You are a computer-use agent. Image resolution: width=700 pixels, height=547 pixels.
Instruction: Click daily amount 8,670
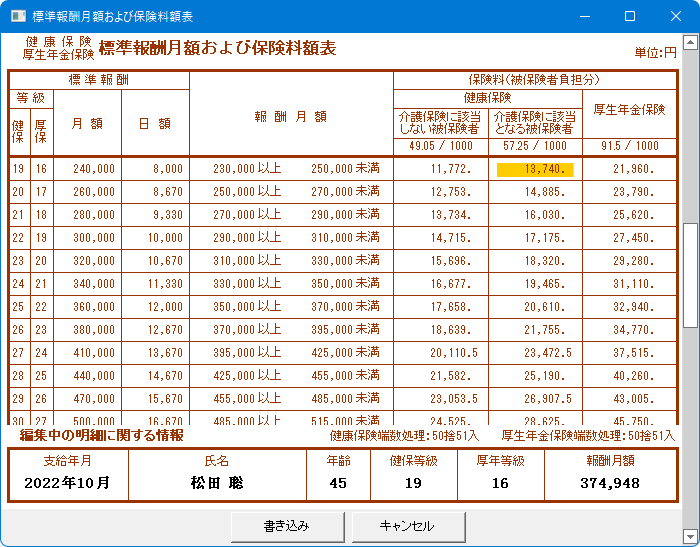tap(168, 192)
